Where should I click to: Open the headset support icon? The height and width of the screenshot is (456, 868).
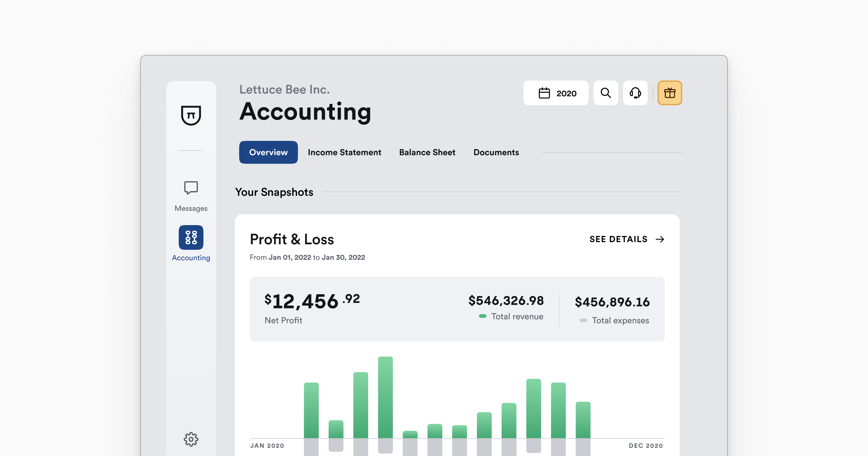635,93
